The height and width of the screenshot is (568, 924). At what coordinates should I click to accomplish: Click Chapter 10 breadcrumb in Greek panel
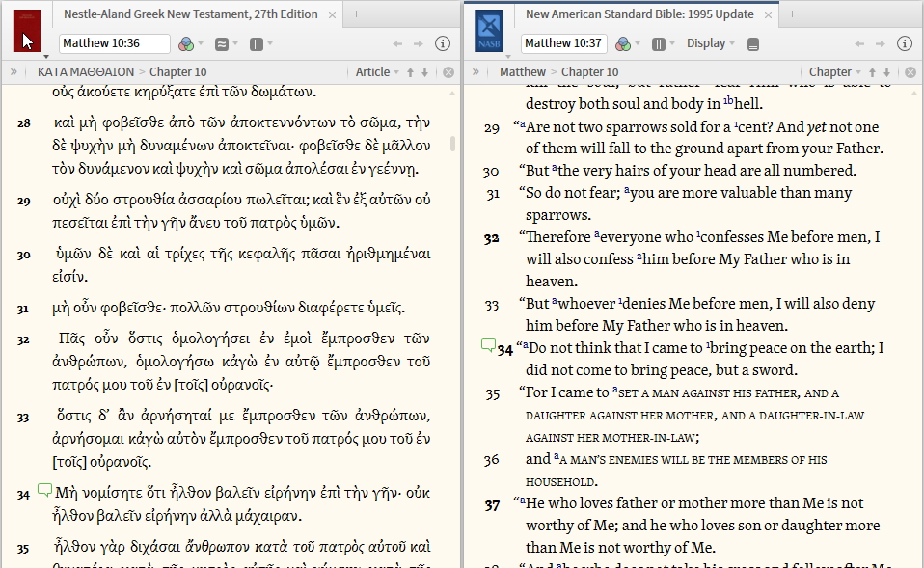pyautogui.click(x=178, y=72)
